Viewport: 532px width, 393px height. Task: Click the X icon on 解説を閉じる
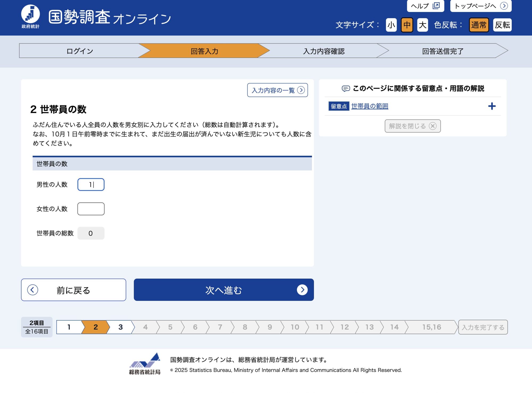pos(433,126)
